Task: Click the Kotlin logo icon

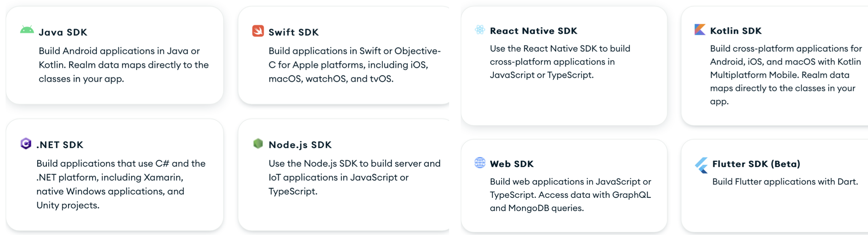Action: pyautogui.click(x=700, y=29)
